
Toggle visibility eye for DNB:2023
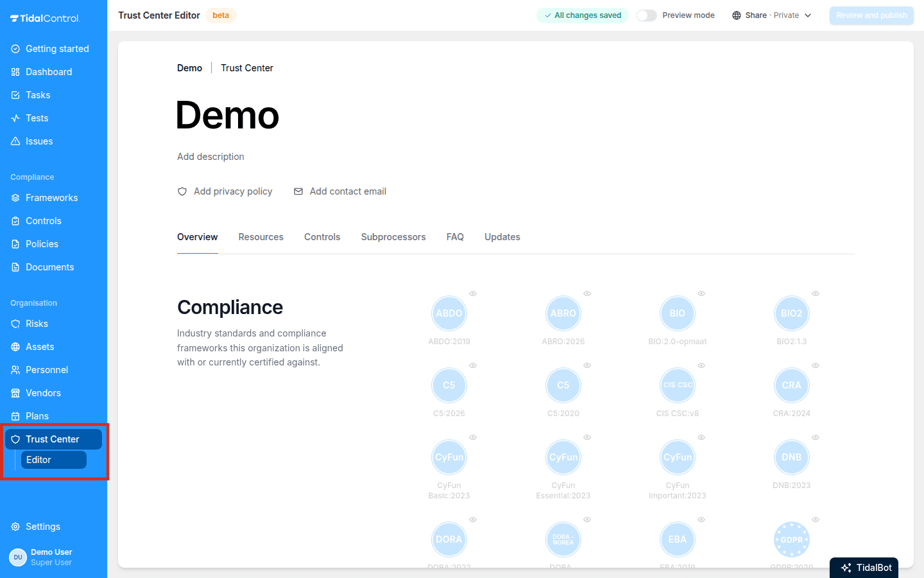coord(816,437)
